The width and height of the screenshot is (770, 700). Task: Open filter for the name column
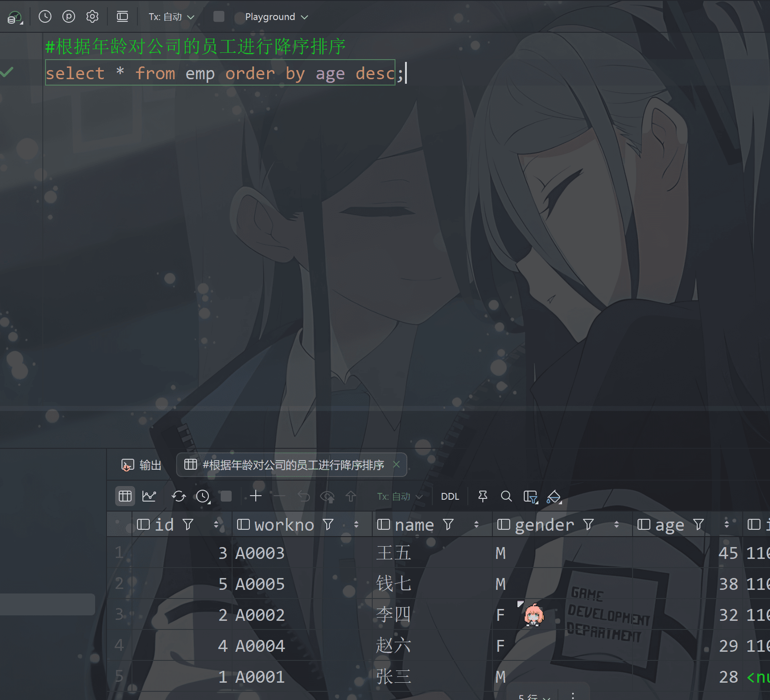(448, 525)
